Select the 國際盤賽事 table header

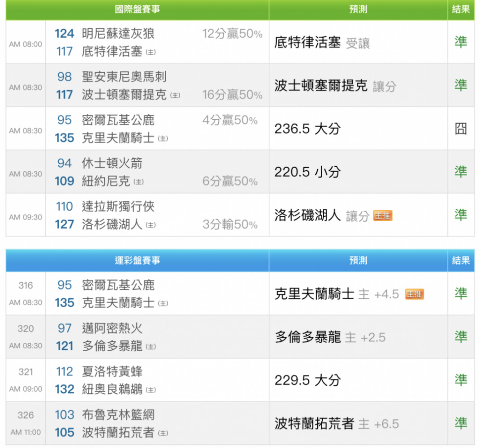(138, 9)
